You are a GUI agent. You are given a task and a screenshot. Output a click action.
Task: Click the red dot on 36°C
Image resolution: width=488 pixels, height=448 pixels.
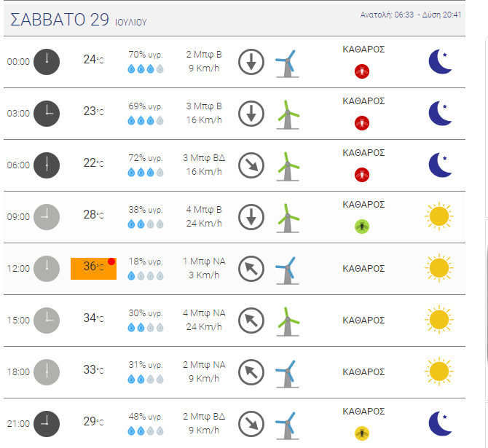(111, 262)
